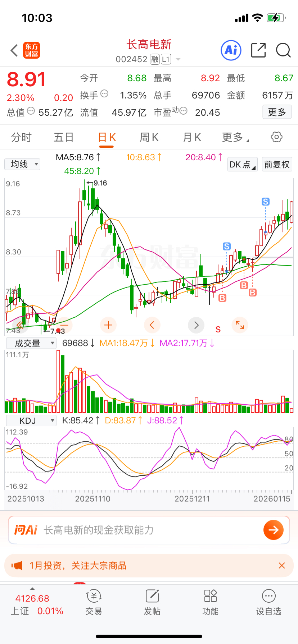Tap the 问Ai input field
298x644 pixels.
[x=149, y=530]
